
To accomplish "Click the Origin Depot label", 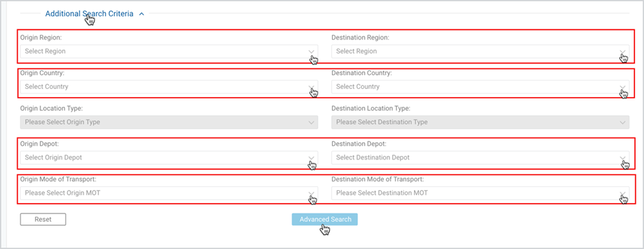I will click(x=40, y=144).
